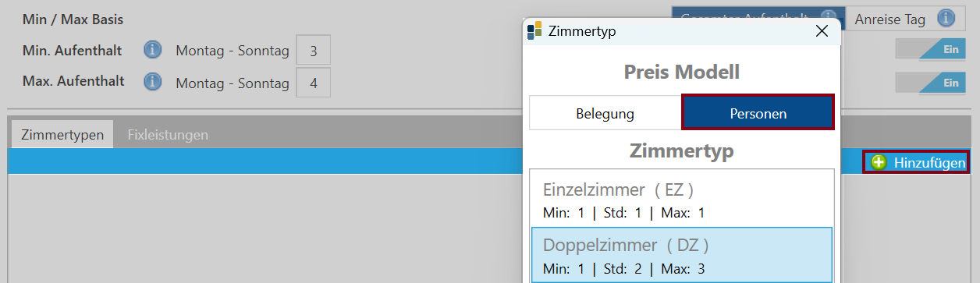
Task: Close the Zimmertyp dialog
Action: 821,31
